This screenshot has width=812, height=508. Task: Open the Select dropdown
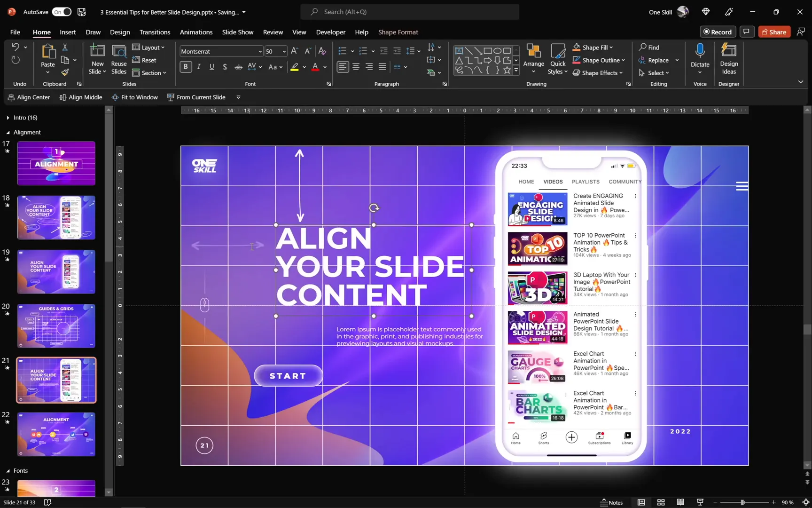654,72
